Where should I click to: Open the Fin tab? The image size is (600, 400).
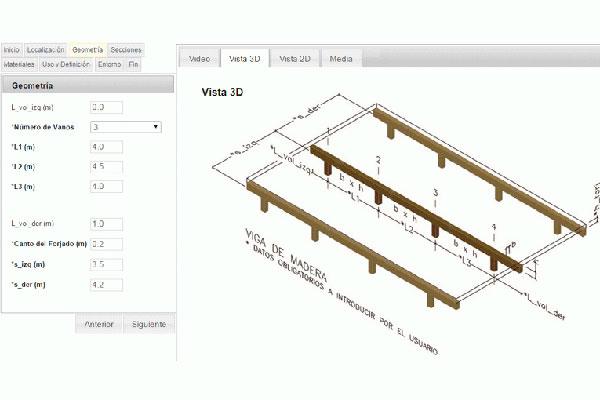[x=133, y=64]
